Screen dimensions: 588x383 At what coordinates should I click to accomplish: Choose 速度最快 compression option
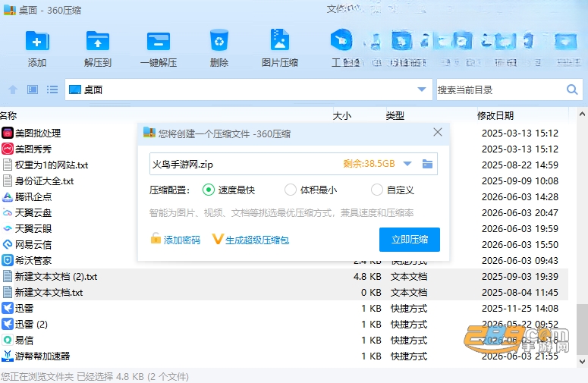pos(228,190)
